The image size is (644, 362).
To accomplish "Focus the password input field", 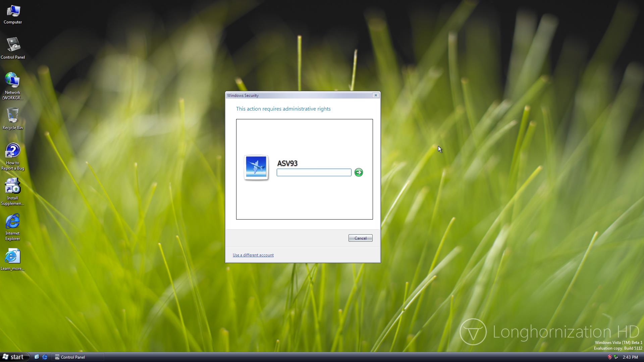I will click(x=314, y=172).
